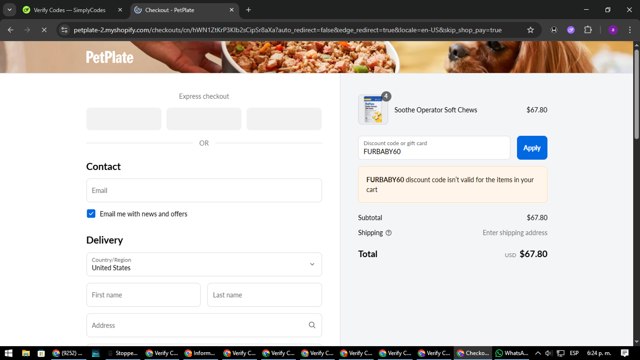This screenshot has width=640, height=360.
Task: Click the address bar URL
Action: click(x=287, y=30)
